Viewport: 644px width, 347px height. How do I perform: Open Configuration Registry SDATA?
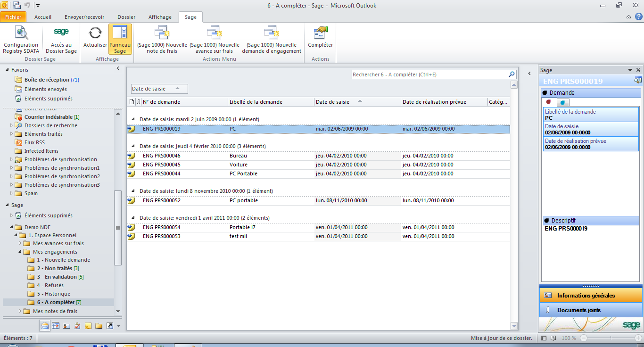tap(21, 40)
